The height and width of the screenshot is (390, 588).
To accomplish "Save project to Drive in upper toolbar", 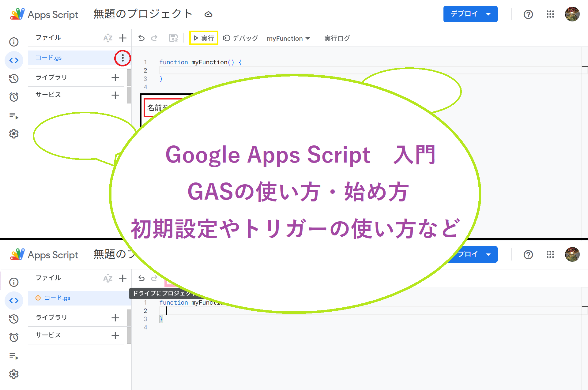I will coord(174,38).
